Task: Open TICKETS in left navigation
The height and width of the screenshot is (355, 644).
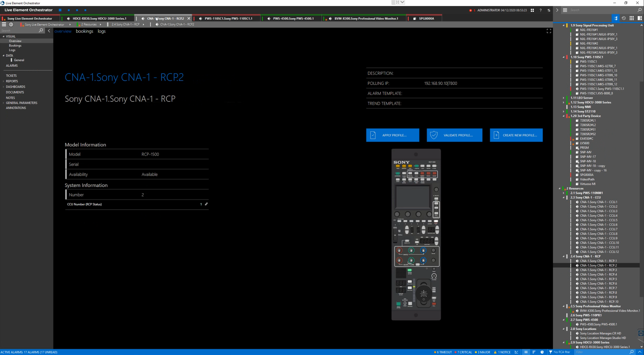Action: [x=11, y=76]
